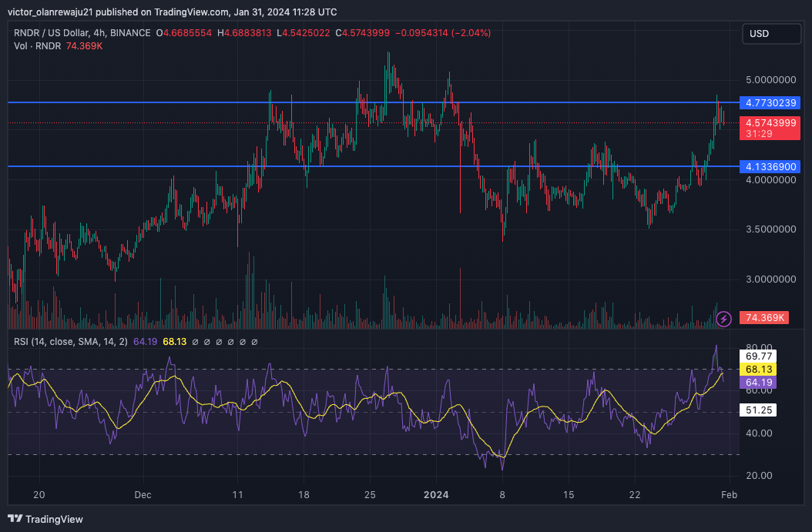Image resolution: width=812 pixels, height=532 pixels.
Task: Open the USD currency selector
Action: pos(771,34)
